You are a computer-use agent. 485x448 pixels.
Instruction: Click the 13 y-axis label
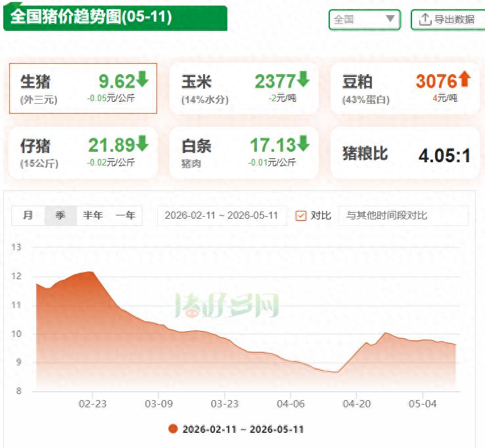pos(16,248)
